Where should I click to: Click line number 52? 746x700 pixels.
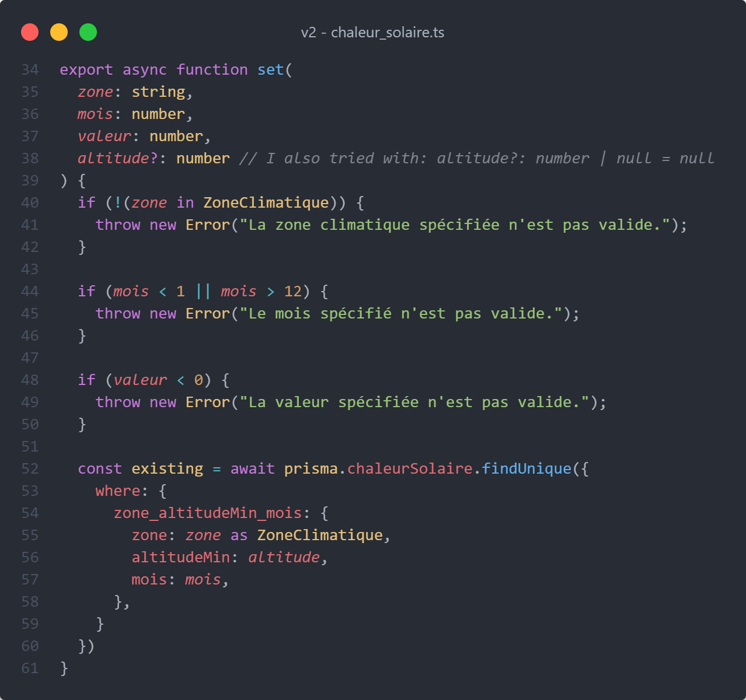pos(30,468)
